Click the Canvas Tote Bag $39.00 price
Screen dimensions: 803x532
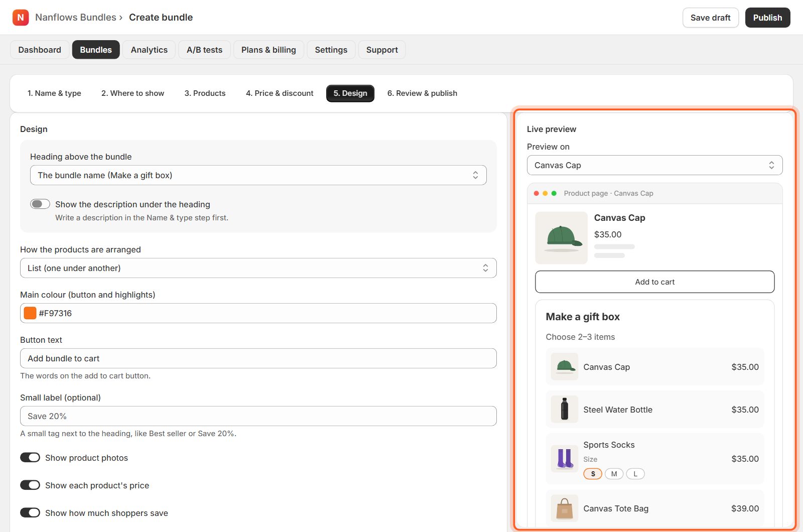coord(745,508)
